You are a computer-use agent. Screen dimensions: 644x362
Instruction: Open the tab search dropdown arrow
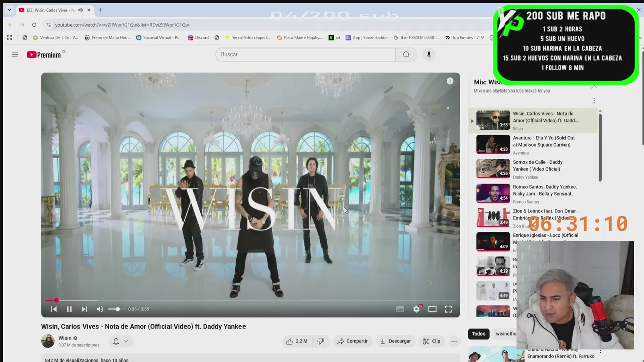click(x=9, y=10)
